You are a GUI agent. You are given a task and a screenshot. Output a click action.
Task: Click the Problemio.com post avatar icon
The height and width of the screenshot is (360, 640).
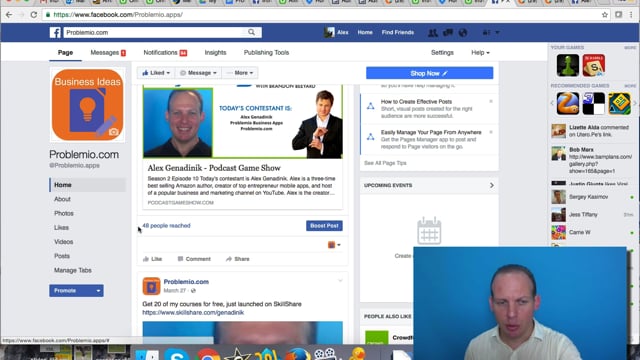[151, 286]
